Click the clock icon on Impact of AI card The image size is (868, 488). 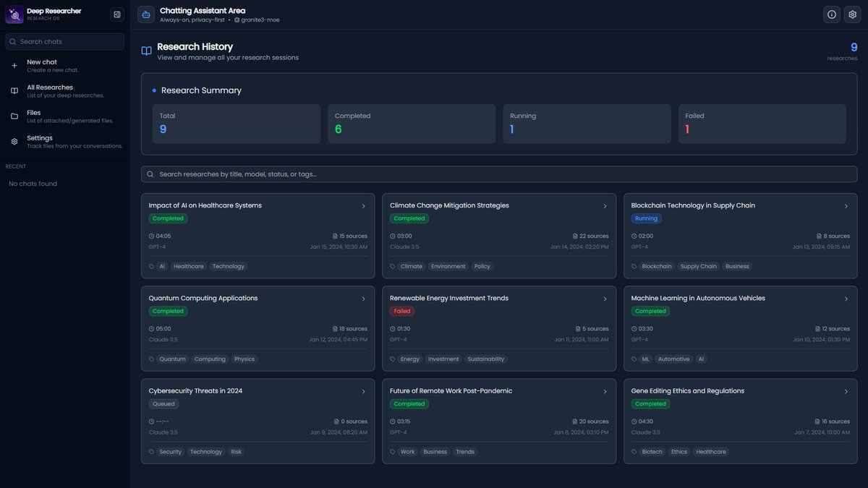click(152, 236)
